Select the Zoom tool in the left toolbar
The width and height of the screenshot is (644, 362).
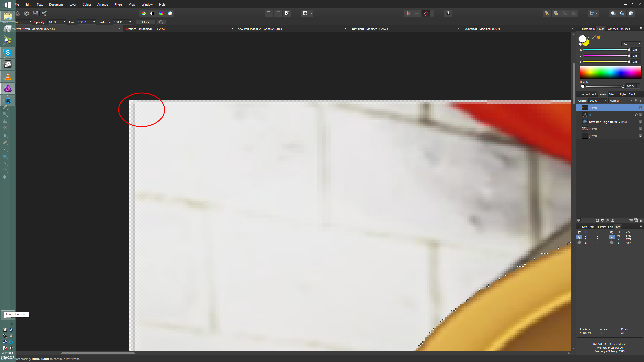pyautogui.click(x=5, y=177)
